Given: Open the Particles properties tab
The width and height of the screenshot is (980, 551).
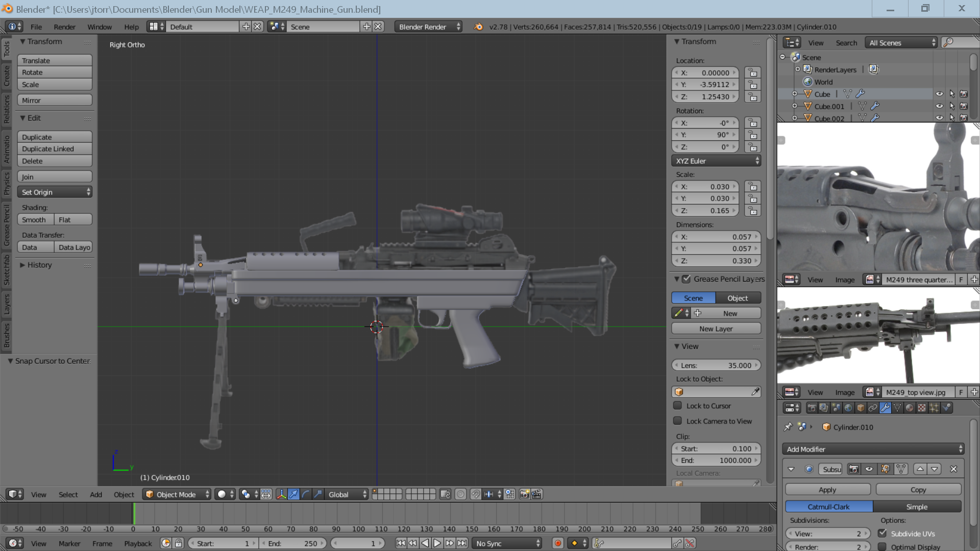Looking at the screenshot, I should pos(934,408).
